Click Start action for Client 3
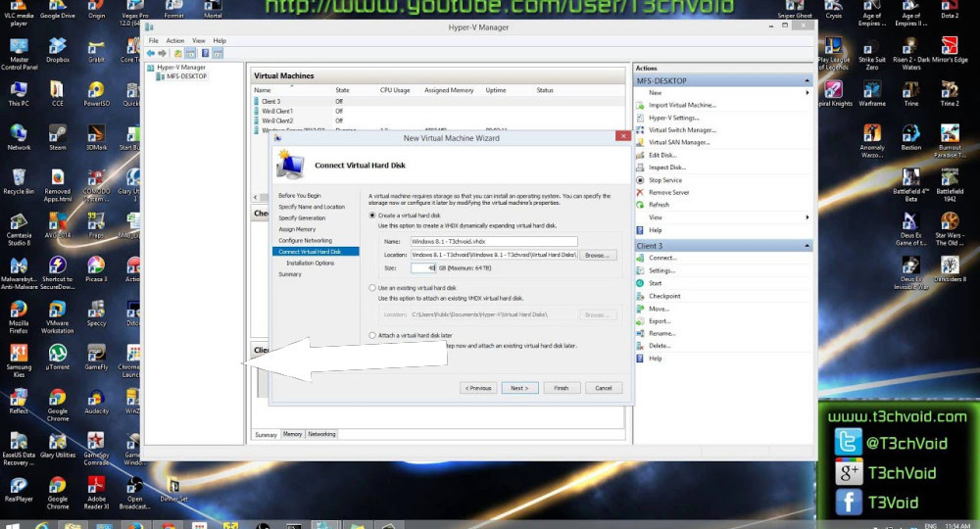This screenshot has height=529, width=980. point(655,283)
